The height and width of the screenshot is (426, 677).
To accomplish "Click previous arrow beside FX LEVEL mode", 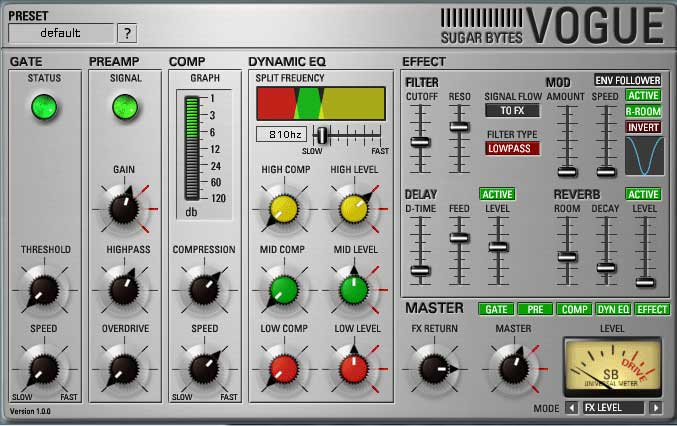I will tap(572, 408).
